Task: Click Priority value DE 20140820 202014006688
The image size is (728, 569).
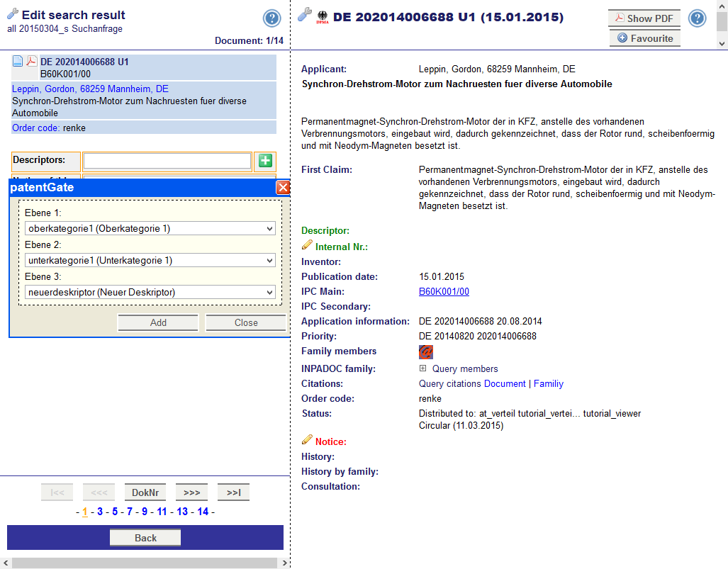Action: pos(477,336)
